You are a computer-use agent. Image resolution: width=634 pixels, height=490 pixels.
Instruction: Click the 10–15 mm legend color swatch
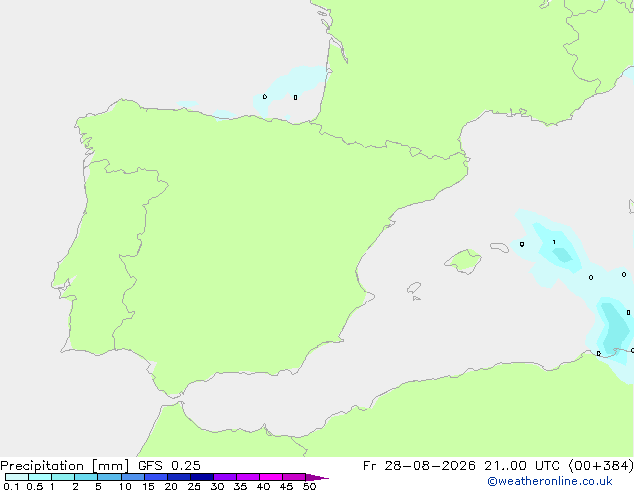click(x=132, y=477)
